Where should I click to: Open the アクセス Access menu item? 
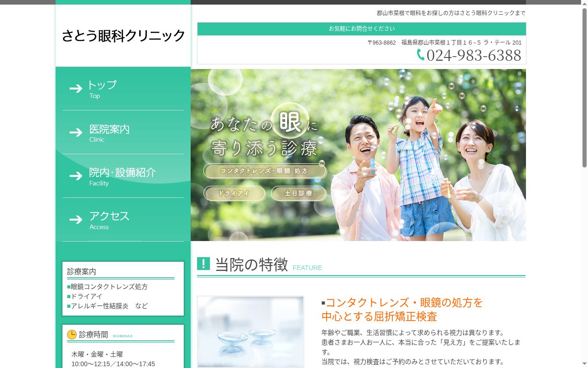tap(123, 220)
